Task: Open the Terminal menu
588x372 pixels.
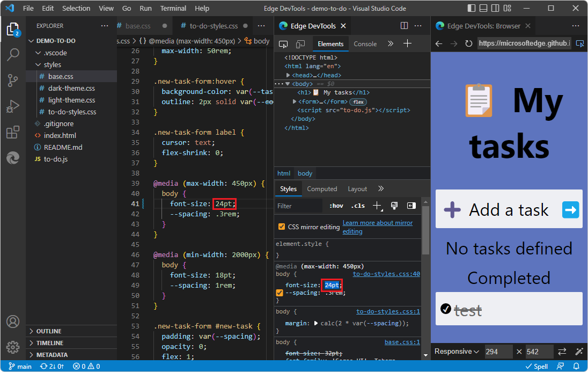Action: click(x=173, y=8)
